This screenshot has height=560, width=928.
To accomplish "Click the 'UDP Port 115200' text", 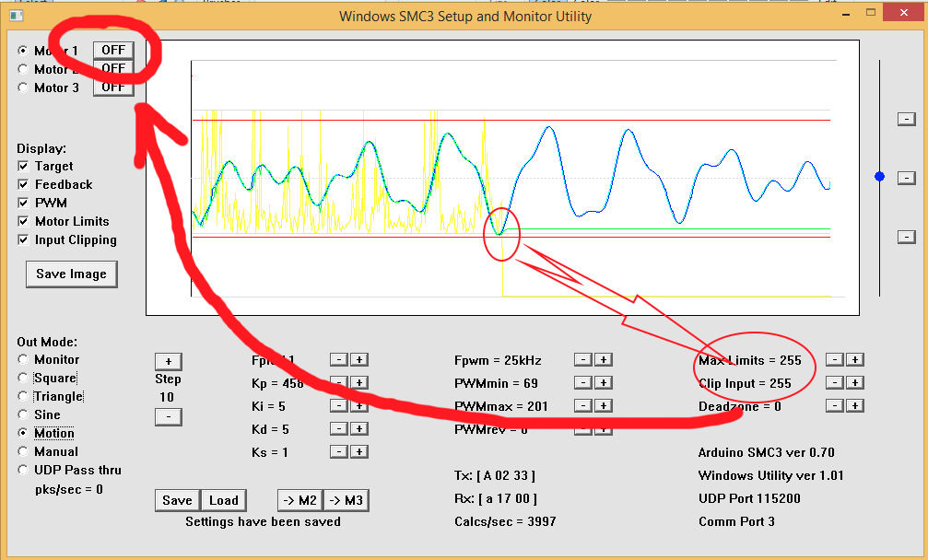I will click(x=750, y=498).
